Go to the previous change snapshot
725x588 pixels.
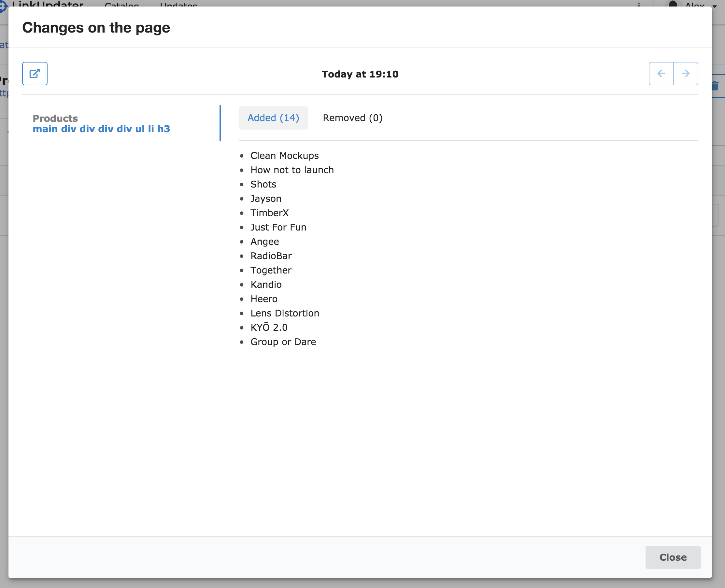[x=661, y=74]
